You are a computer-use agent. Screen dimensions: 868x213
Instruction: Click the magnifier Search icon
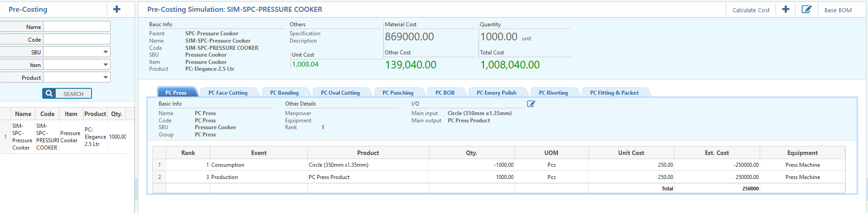pos(49,93)
